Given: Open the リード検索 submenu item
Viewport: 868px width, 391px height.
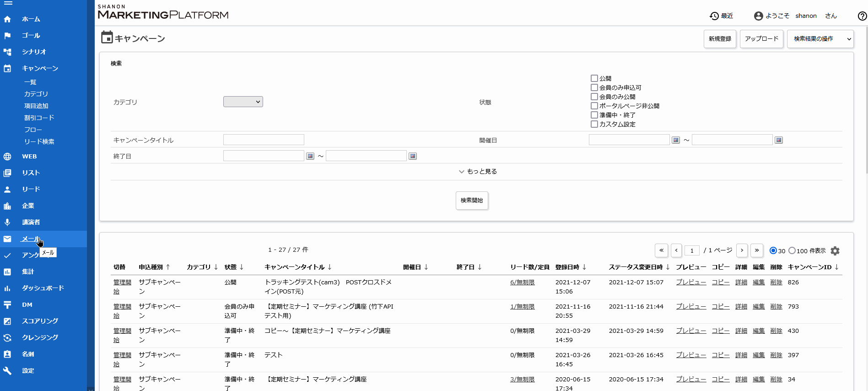Looking at the screenshot, I should click(x=39, y=141).
